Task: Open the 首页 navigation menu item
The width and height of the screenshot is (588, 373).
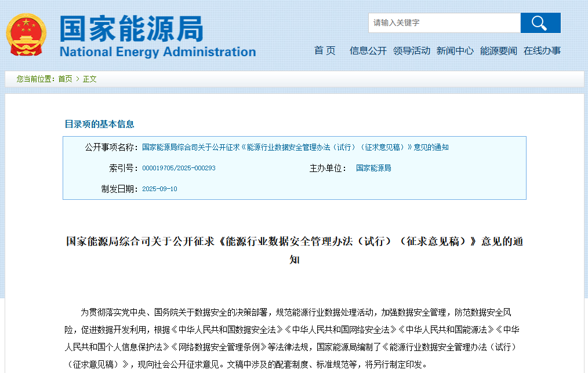Action: click(x=325, y=51)
